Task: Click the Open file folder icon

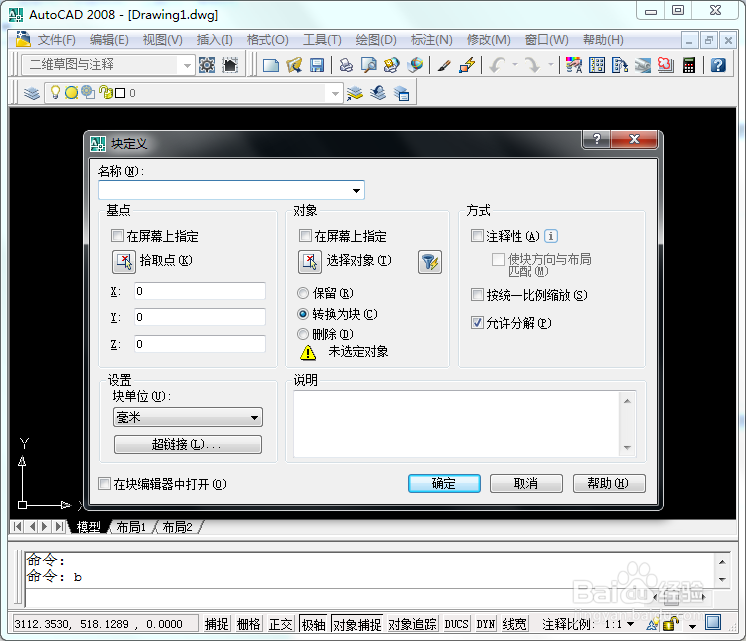Action: pyautogui.click(x=294, y=65)
